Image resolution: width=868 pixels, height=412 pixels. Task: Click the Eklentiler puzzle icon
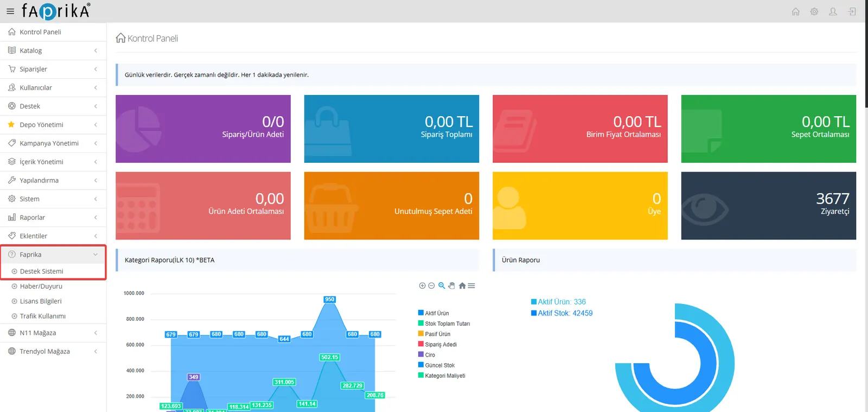(12, 236)
